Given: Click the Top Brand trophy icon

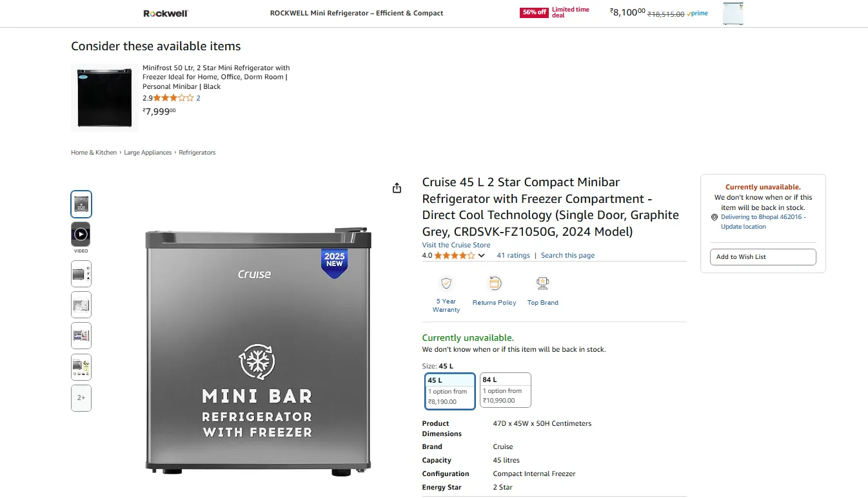Looking at the screenshot, I should coord(542,283).
